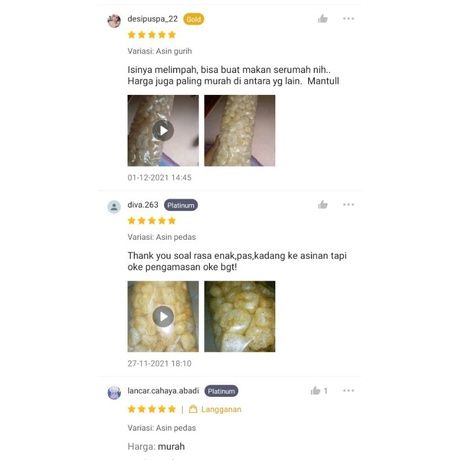View second photo in desipuspa_22's review
This screenshot has width=460, height=460.
point(240,130)
